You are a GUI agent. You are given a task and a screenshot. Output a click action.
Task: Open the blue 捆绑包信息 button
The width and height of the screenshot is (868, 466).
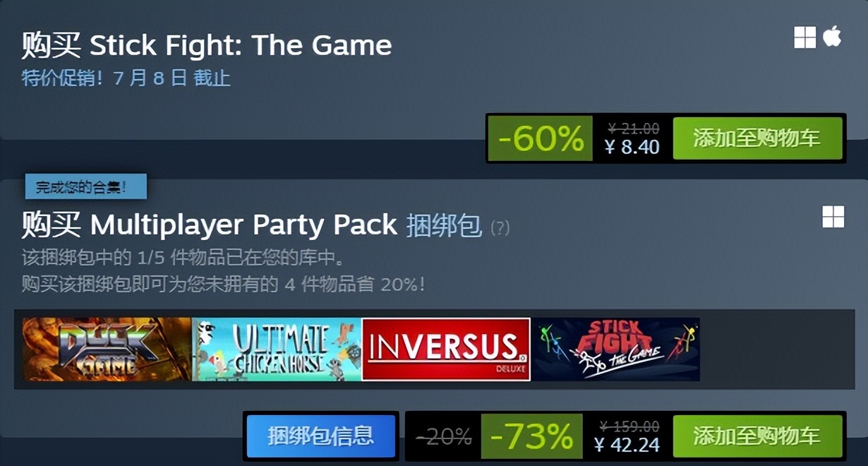(320, 436)
